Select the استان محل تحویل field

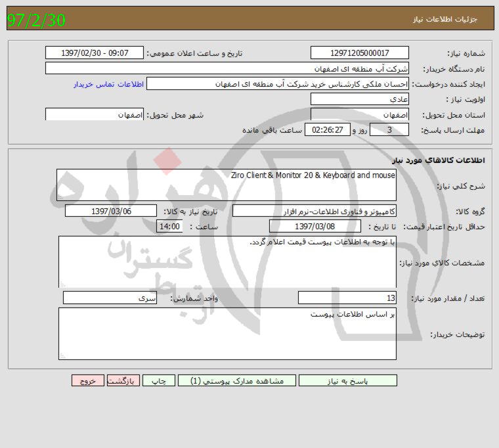359,114
